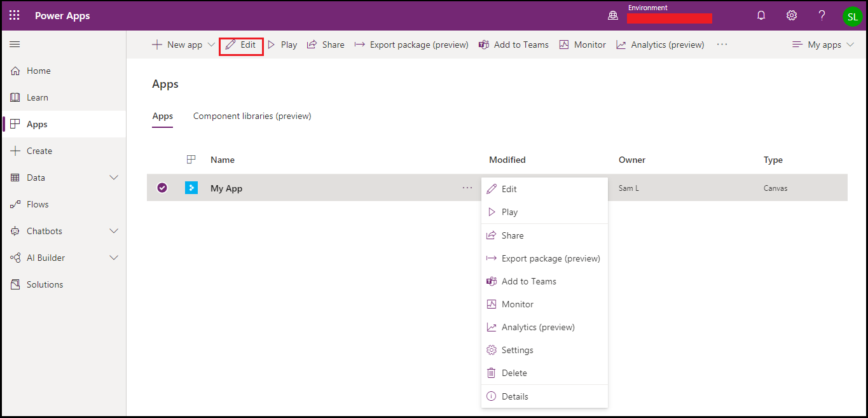Open more commands ellipsis in toolbar
868x418 pixels.
[x=722, y=45]
